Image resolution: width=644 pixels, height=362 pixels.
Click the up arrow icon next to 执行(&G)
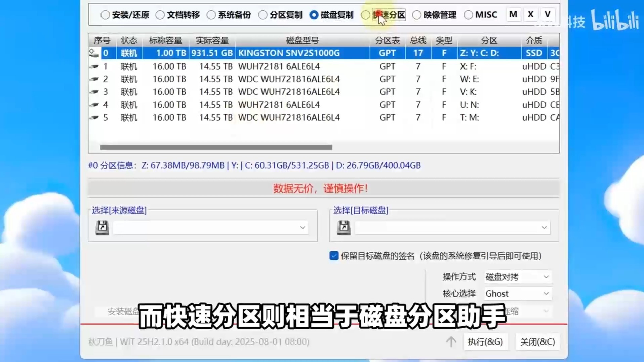pyautogui.click(x=450, y=342)
